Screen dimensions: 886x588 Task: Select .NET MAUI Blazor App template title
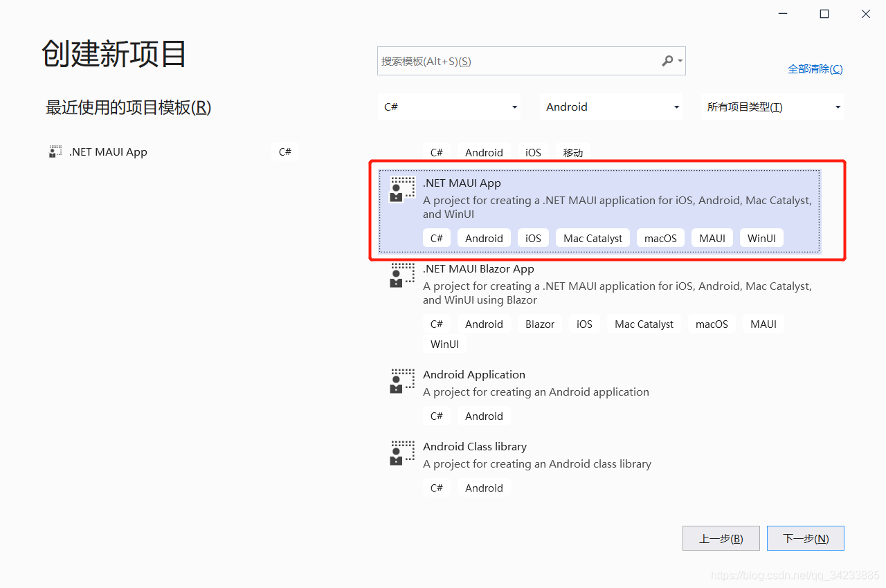click(x=478, y=268)
